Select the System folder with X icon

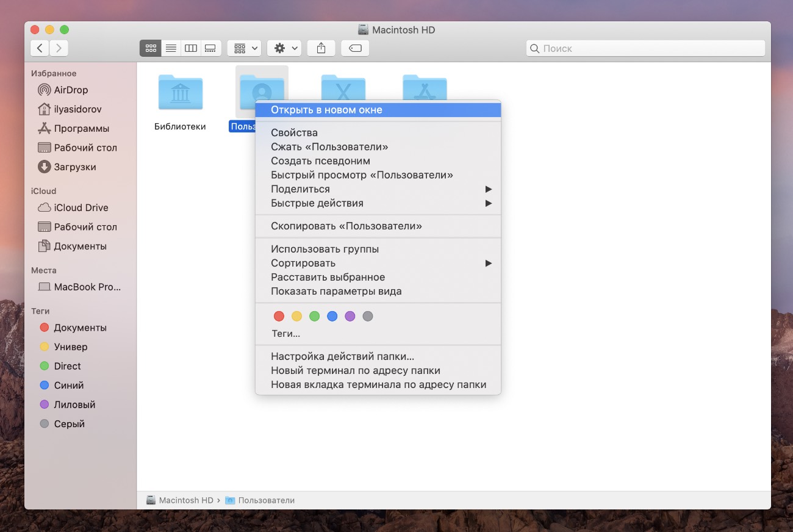343,87
